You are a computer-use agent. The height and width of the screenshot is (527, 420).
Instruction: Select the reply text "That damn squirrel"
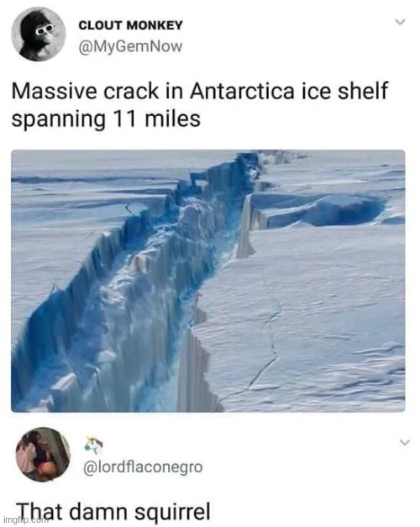113,512
